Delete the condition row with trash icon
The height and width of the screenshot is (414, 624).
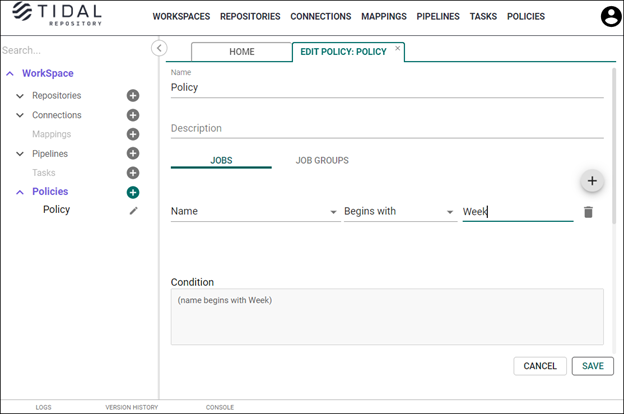588,212
